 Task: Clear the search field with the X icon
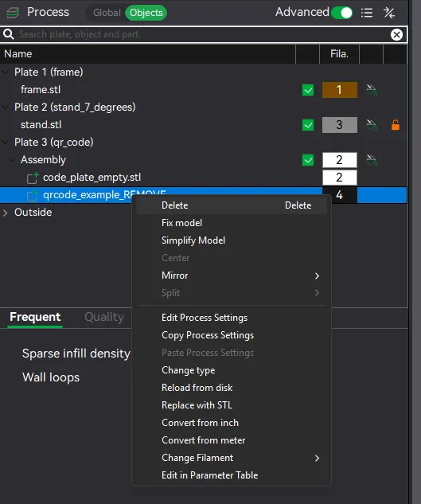point(396,34)
